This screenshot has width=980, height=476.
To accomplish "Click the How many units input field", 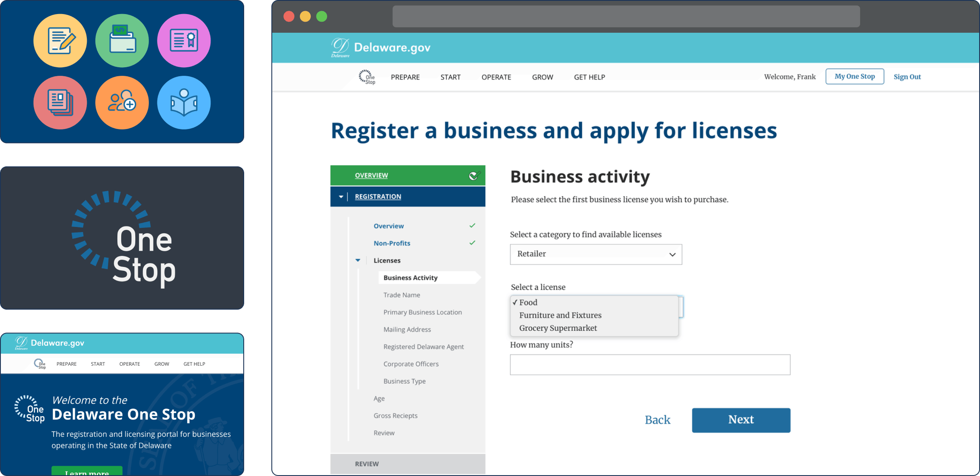I will click(x=650, y=365).
